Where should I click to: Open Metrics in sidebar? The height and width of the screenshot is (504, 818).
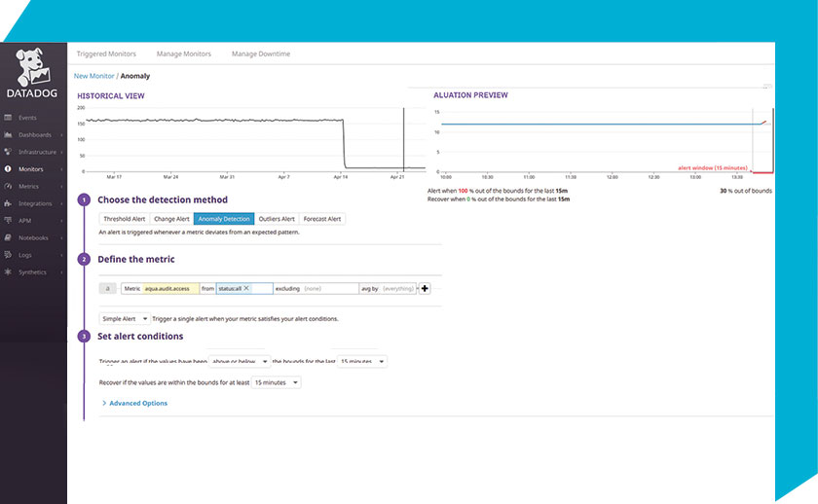(x=28, y=187)
